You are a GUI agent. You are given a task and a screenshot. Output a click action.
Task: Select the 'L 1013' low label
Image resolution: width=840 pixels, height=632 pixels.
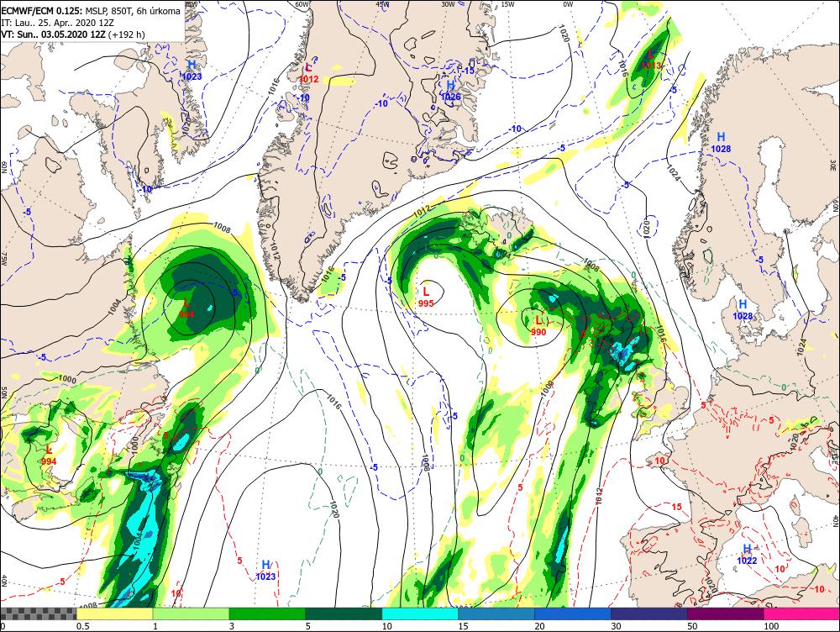[652, 60]
